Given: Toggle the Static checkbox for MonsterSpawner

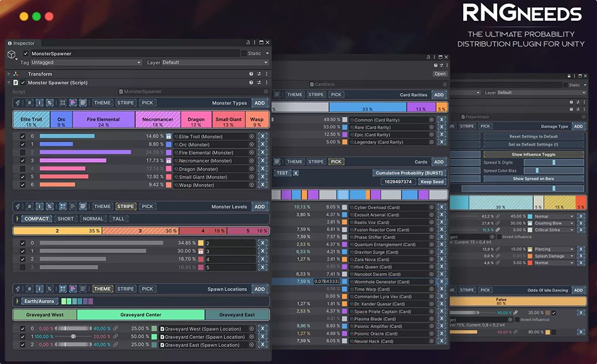Looking at the screenshot, I should click(243, 53).
